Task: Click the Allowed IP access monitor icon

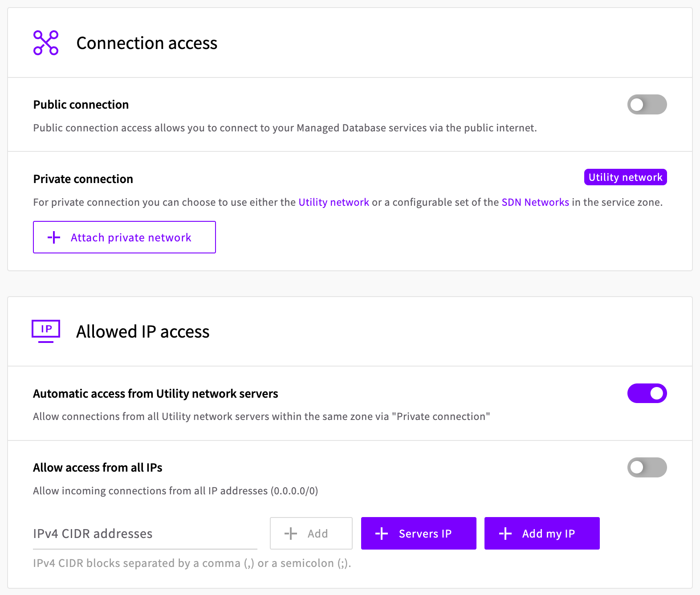Action: click(46, 331)
